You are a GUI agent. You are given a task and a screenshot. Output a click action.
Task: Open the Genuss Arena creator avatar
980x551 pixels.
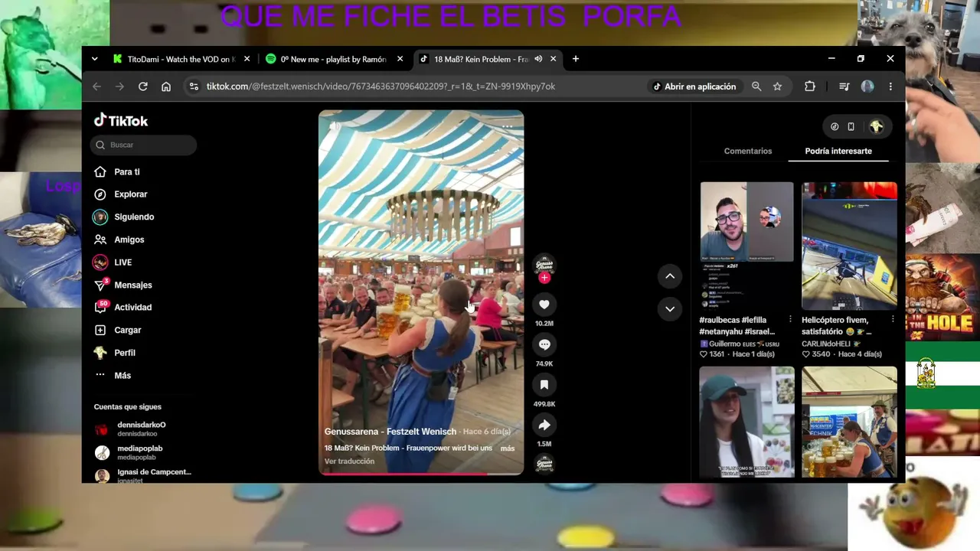tap(544, 264)
